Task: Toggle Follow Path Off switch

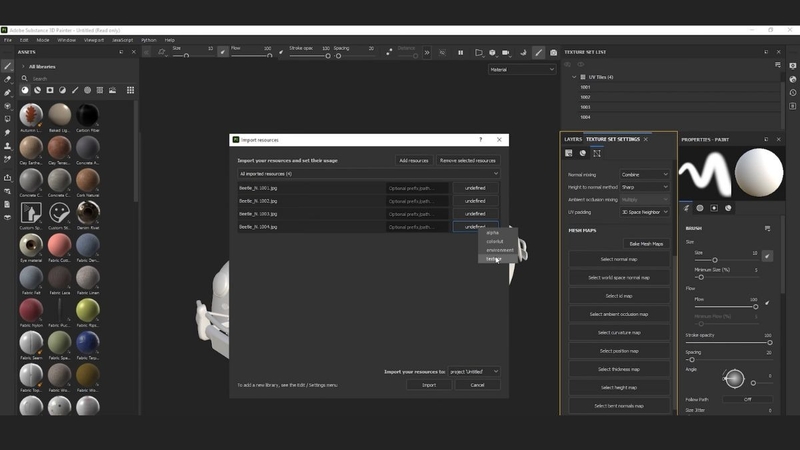Action: click(747, 399)
